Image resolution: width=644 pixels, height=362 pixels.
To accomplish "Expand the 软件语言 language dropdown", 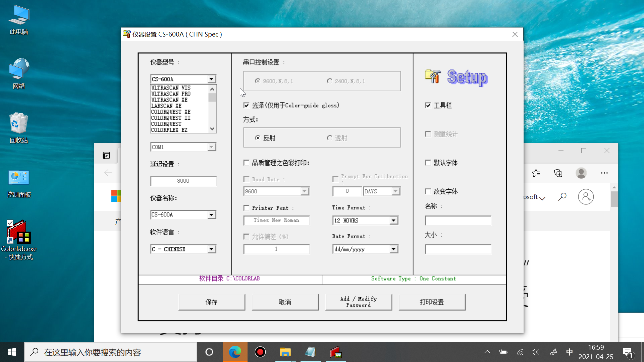I will (x=211, y=248).
